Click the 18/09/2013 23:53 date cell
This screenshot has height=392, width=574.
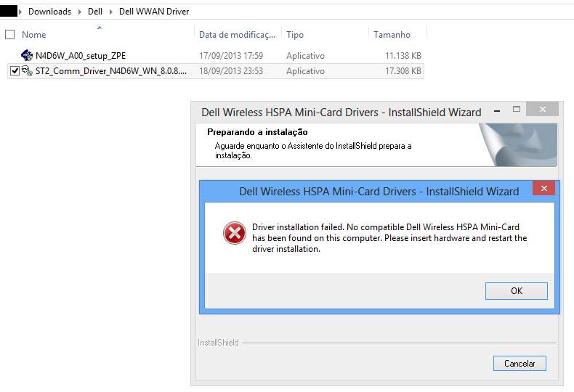pos(231,71)
